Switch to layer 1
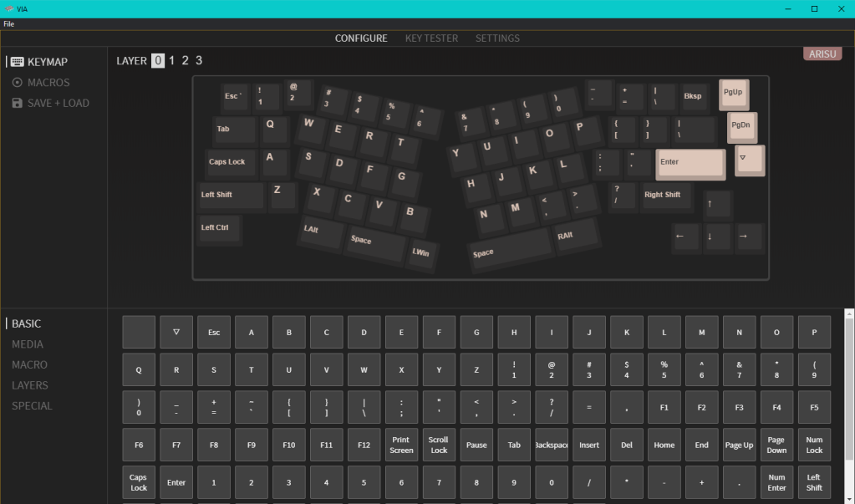855x504 pixels. (x=170, y=60)
